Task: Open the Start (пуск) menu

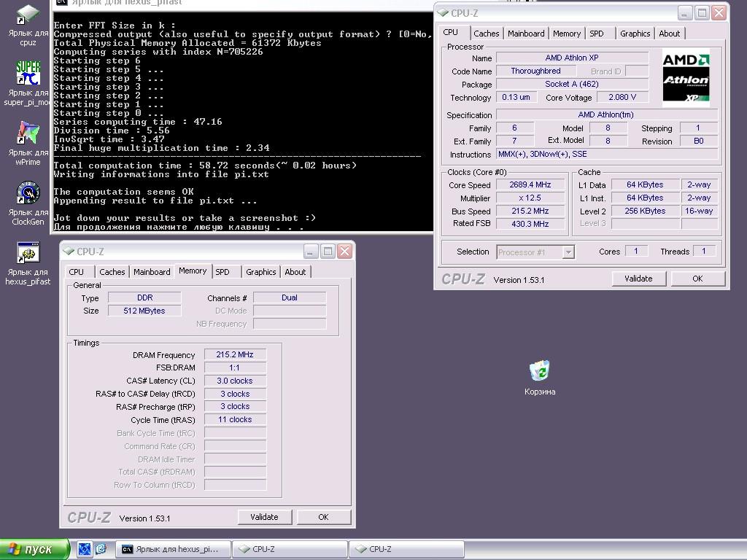Action: 34,549
